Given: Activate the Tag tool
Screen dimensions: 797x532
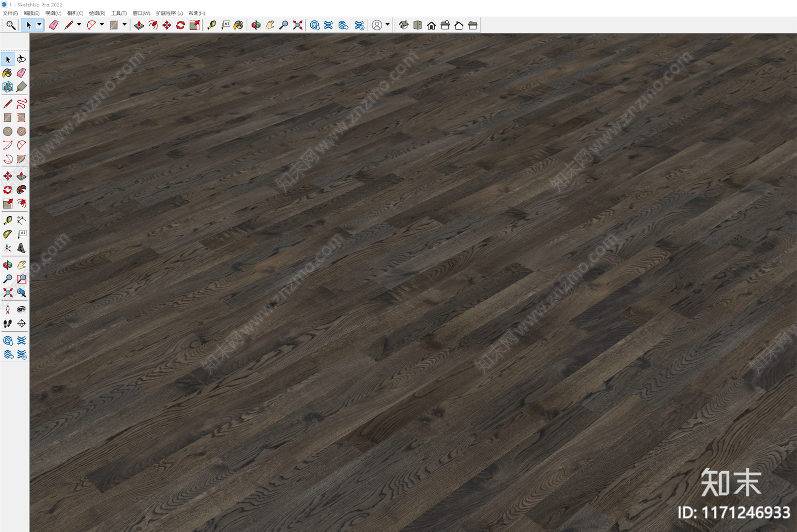Looking at the screenshot, I should tap(21, 87).
